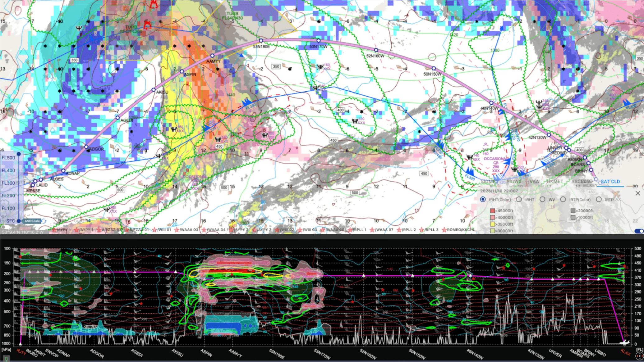644x362 pixels.
Task: Click the ROMEO/KKC star icon
Action: pyautogui.click(x=444, y=230)
